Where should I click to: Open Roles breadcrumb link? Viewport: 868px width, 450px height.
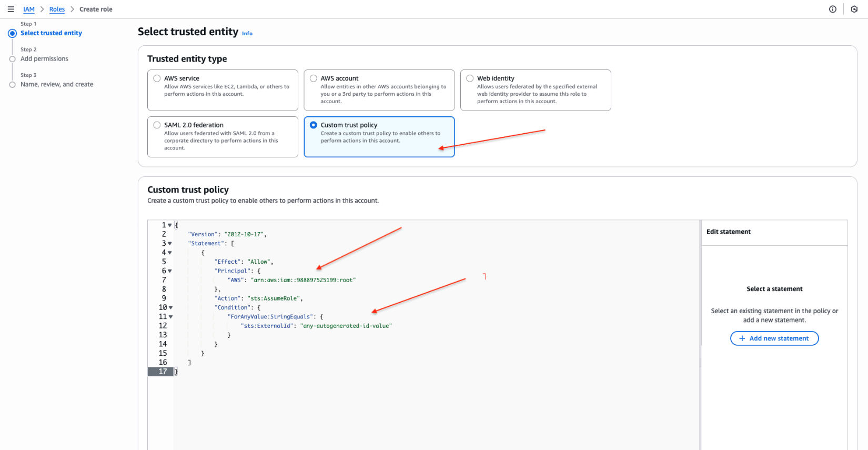57,9
